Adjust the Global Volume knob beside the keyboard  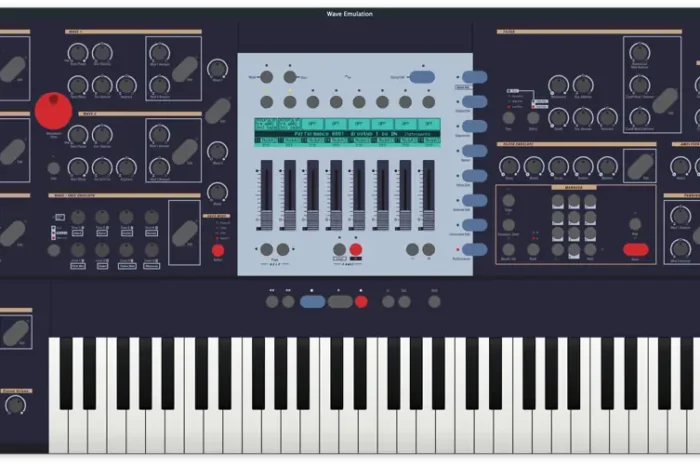click(x=16, y=405)
